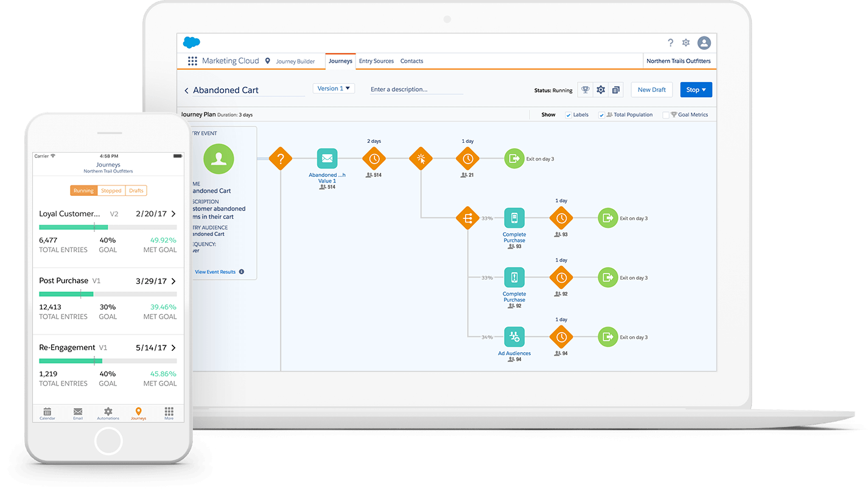This screenshot has height=492, width=868.
Task: Select wait node with 92 contacts
Action: click(x=561, y=278)
